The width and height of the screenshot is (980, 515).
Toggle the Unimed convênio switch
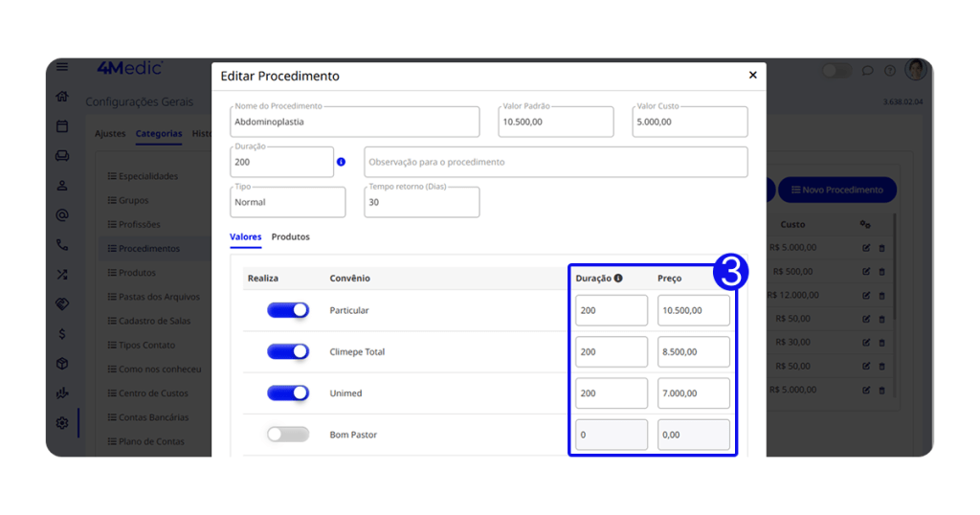(x=288, y=392)
